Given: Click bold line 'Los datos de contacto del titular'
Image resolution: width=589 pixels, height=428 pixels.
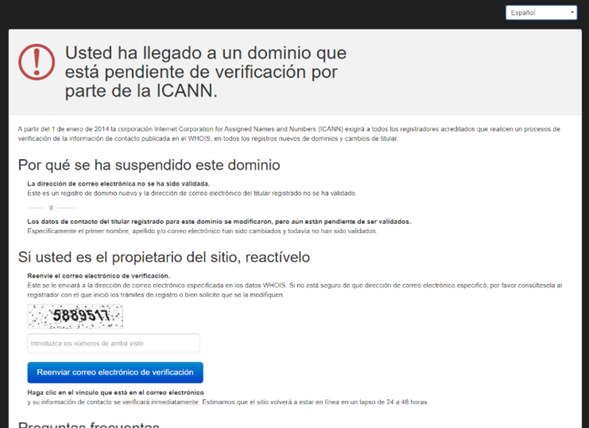Looking at the screenshot, I should (219, 222).
